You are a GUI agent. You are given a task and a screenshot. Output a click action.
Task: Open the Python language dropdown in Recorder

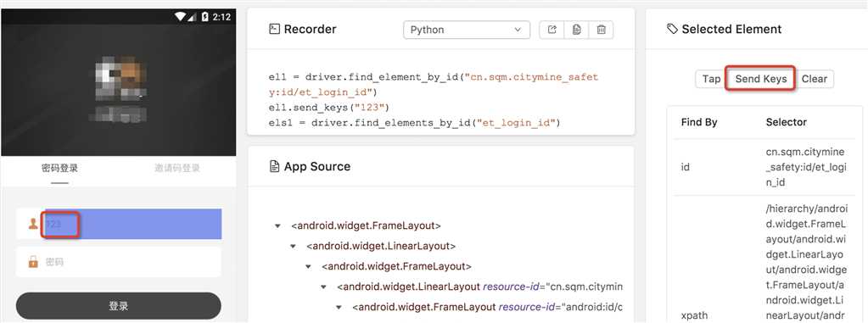point(466,30)
